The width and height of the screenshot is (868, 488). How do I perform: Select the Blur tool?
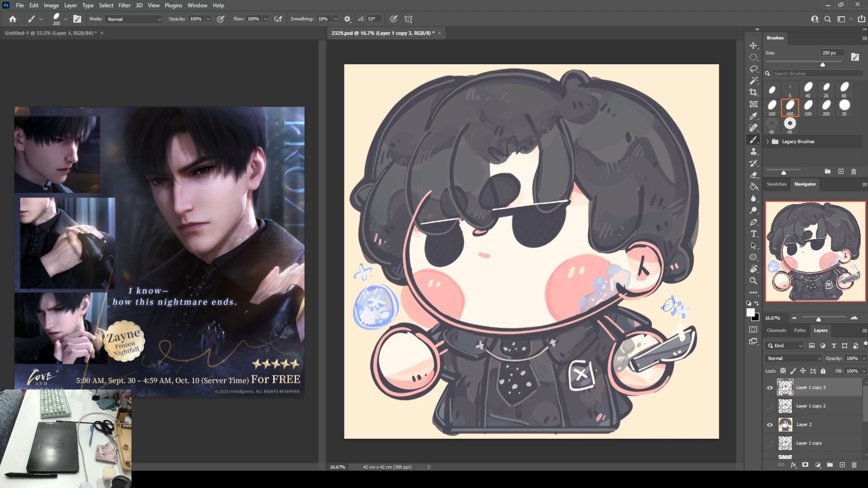(753, 198)
